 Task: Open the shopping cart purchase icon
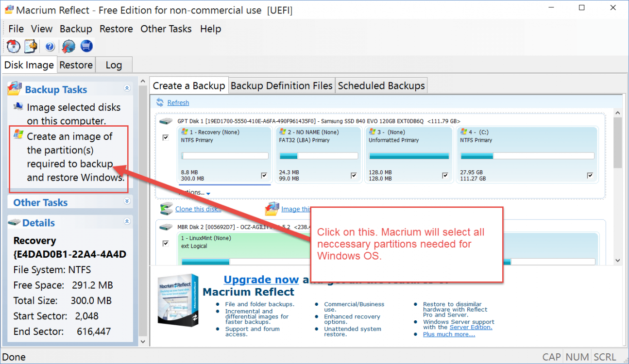[x=86, y=46]
